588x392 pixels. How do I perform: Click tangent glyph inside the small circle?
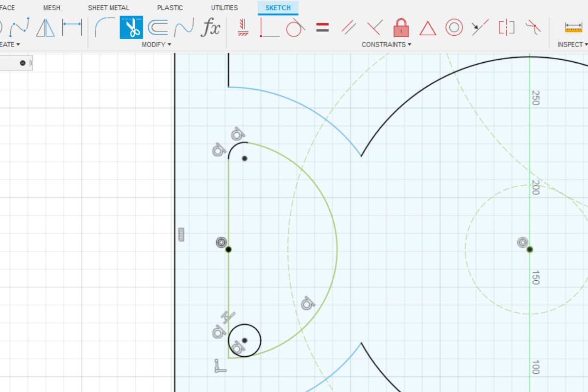tap(238, 348)
